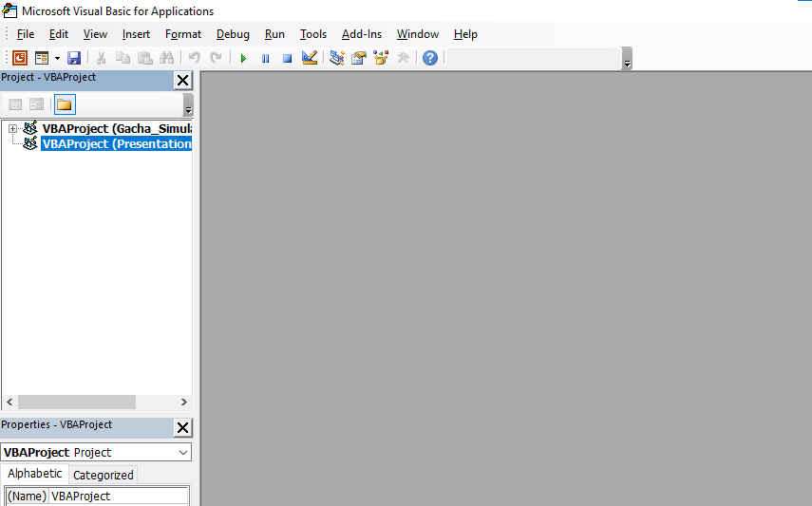Viewport: 812px width, 506px height.
Task: Click the project tree horizontal scrollbar thumb
Action: [x=77, y=402]
